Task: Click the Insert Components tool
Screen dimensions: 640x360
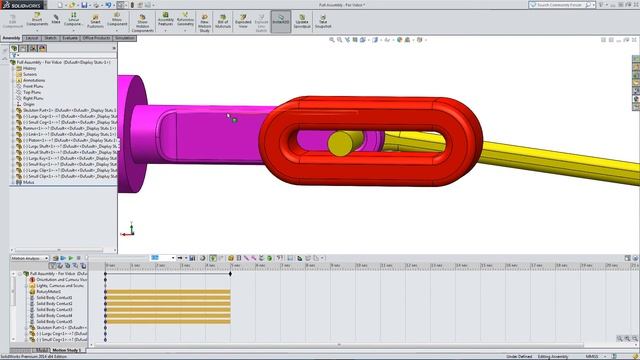Action: click(37, 19)
